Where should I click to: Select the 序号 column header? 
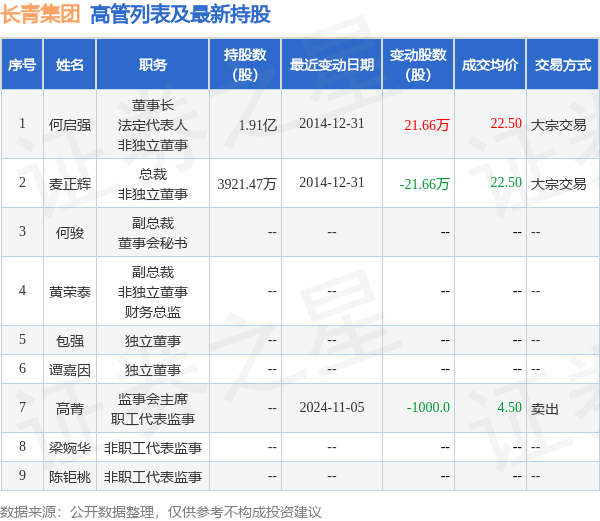22,65
